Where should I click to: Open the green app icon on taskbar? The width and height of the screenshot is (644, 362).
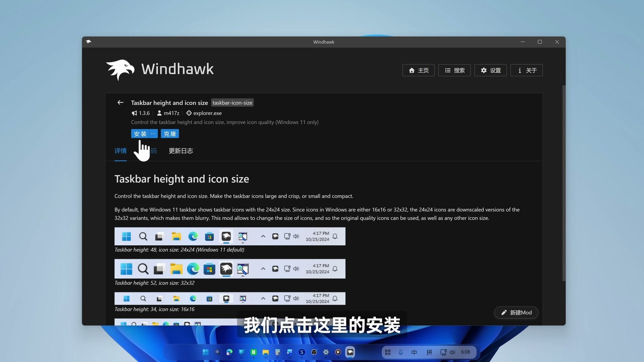[x=254, y=352]
